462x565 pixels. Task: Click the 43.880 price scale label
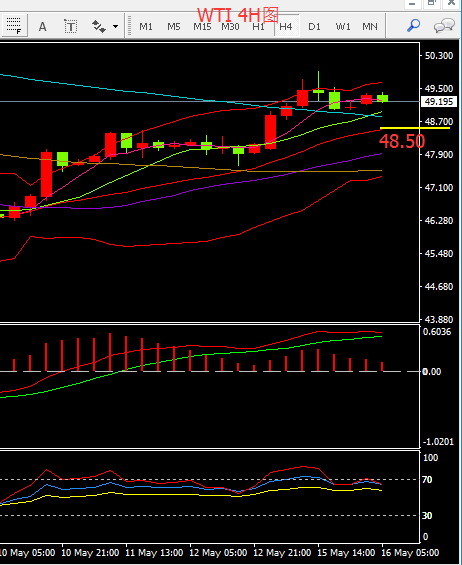tap(439, 319)
